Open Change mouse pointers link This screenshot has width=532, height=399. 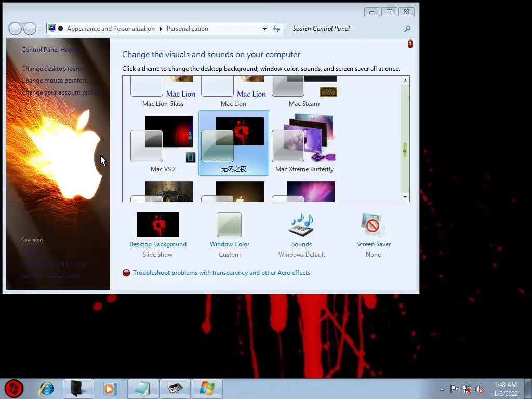54,81
